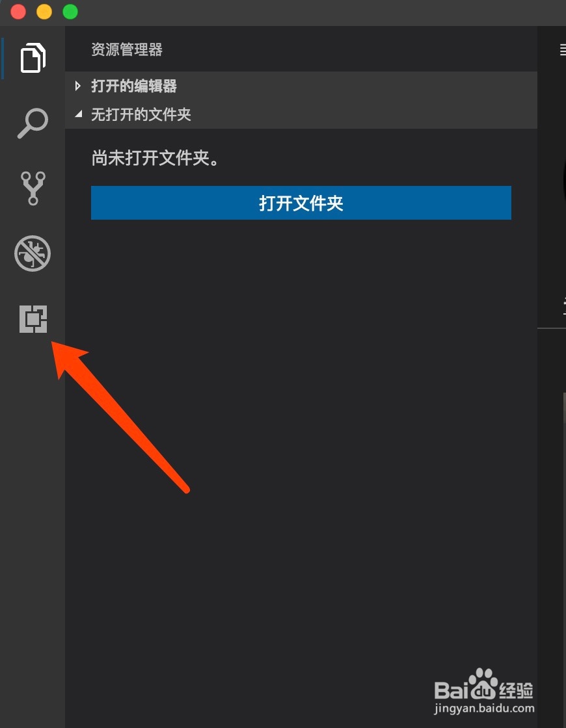This screenshot has height=728, width=566.
Task: Open the Source Control branch icon
Action: click(x=33, y=188)
